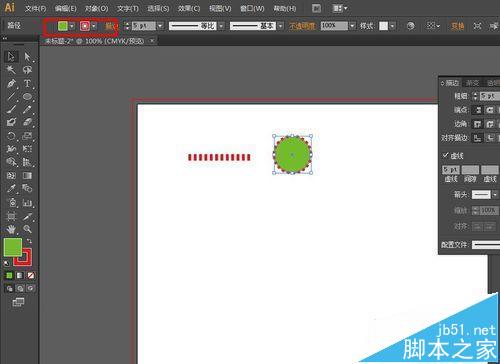Pick the Symbol Sprayer tool
This screenshot has height=364, width=500.
(11, 202)
